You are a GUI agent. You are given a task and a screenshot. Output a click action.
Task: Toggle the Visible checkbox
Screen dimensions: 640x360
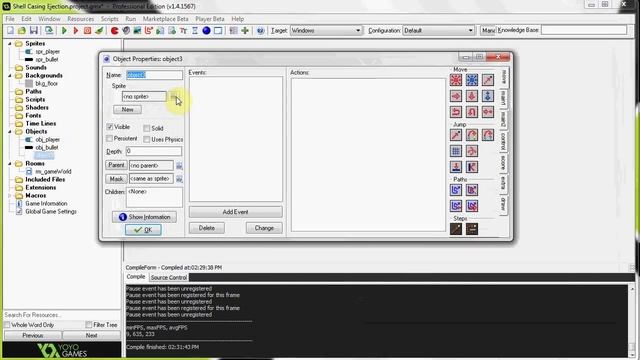point(109,127)
